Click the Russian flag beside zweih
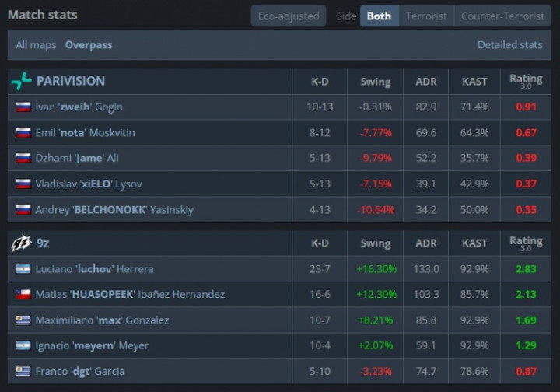This screenshot has height=392, width=560. pyautogui.click(x=23, y=107)
